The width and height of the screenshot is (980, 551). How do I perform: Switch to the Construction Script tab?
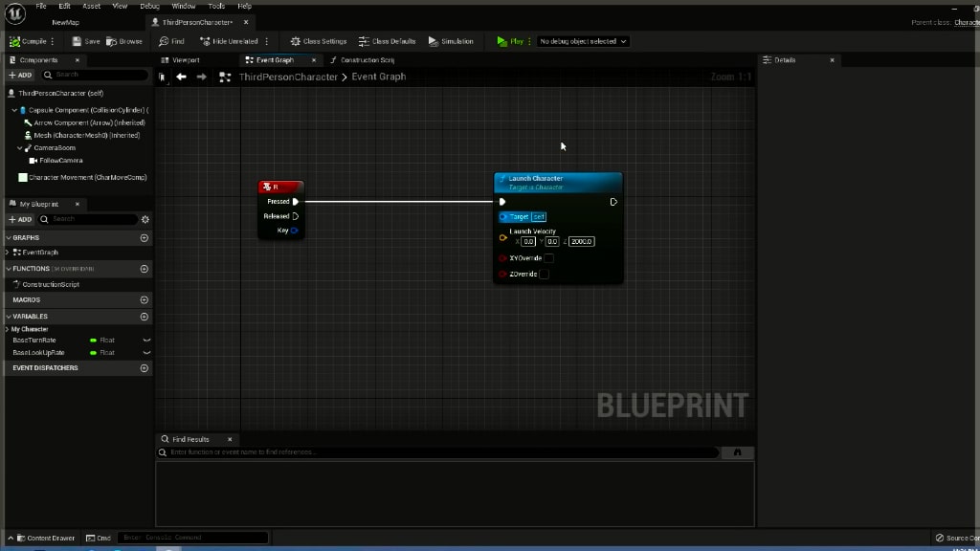[x=363, y=60]
